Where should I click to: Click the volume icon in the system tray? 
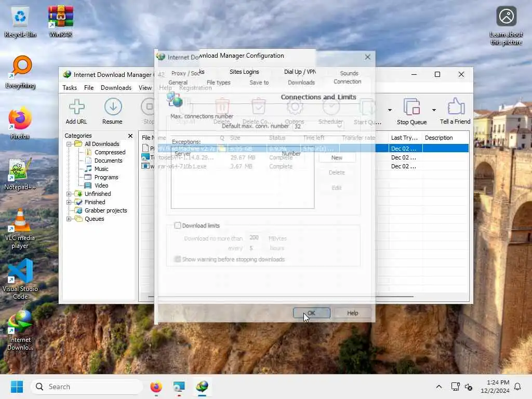[x=469, y=387]
